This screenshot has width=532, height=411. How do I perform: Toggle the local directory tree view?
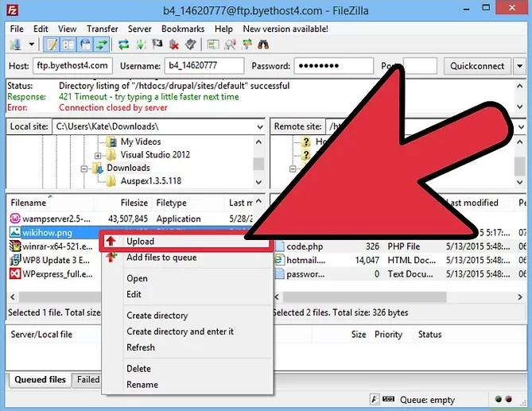click(x=68, y=45)
